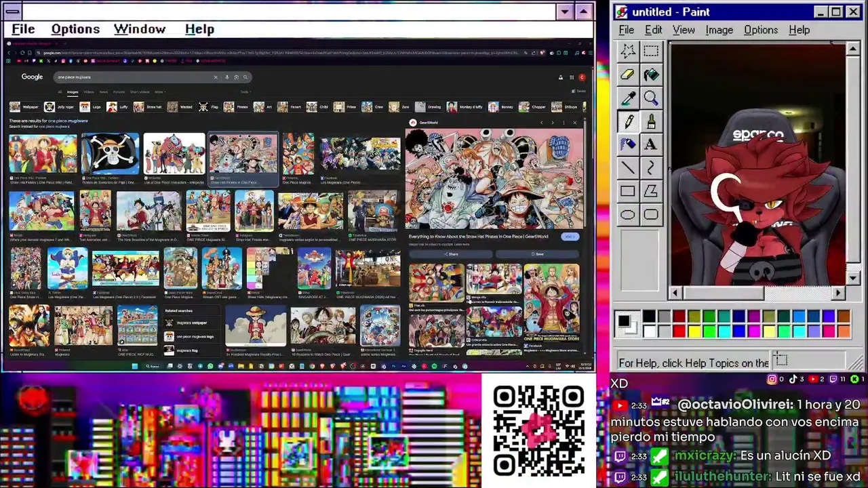Open View menu in Paint
Viewport: 868px width, 488px height.
pos(684,30)
